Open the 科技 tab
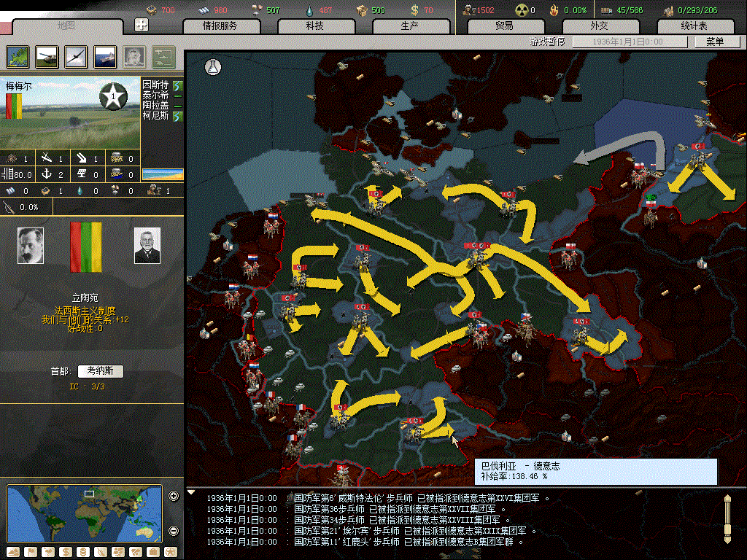The image size is (747, 560). point(315,26)
